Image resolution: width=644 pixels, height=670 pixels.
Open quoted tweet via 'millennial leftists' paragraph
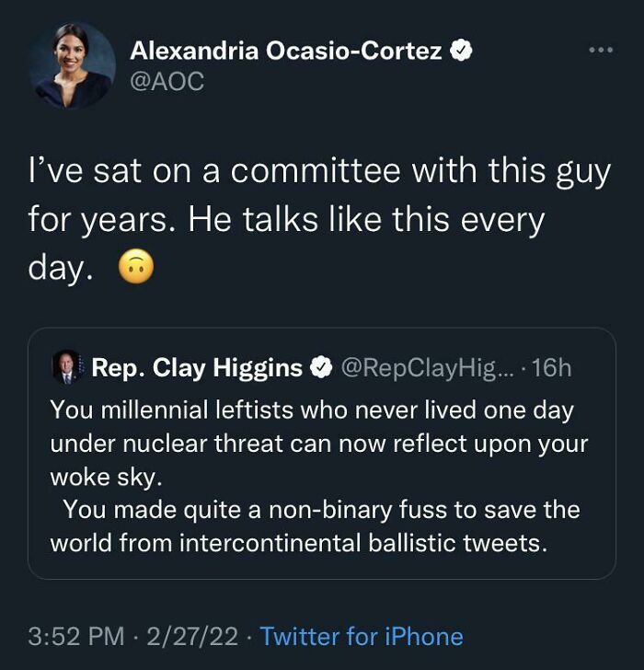coord(310,410)
